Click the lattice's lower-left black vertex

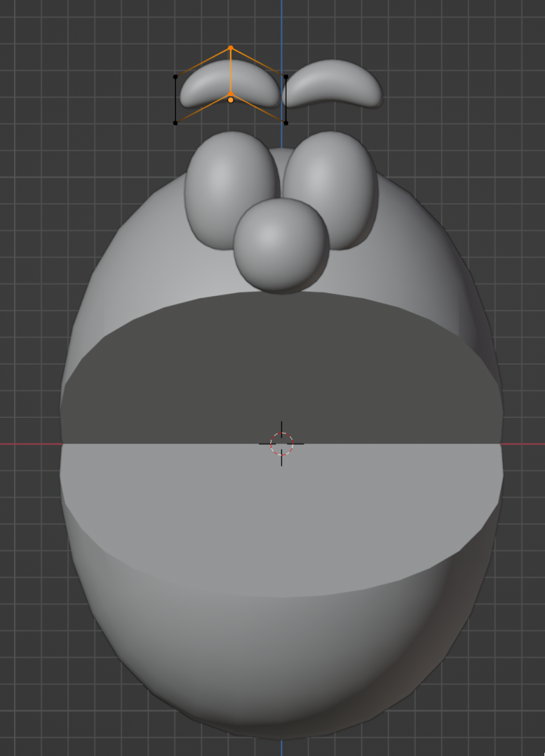[175, 123]
